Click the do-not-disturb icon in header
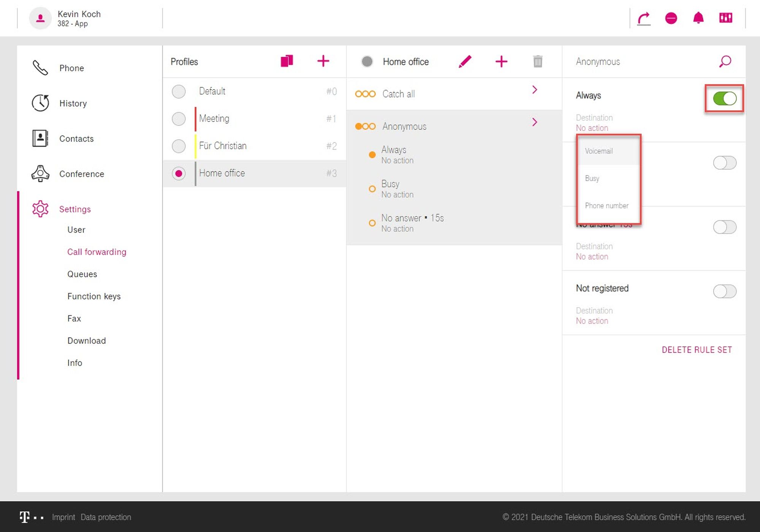 [x=671, y=18]
